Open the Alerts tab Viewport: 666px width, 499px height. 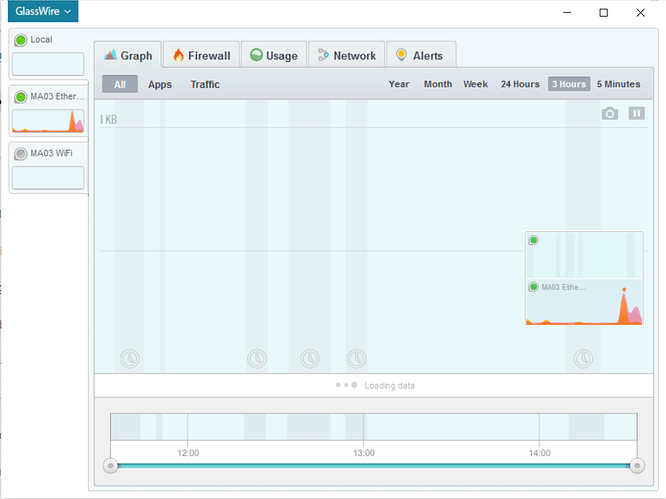(x=419, y=56)
